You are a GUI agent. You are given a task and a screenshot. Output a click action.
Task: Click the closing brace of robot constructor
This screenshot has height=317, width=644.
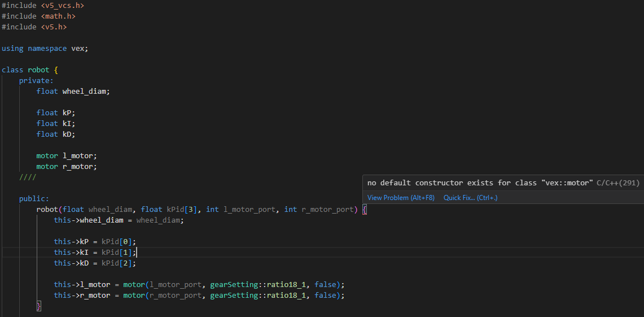coord(39,306)
